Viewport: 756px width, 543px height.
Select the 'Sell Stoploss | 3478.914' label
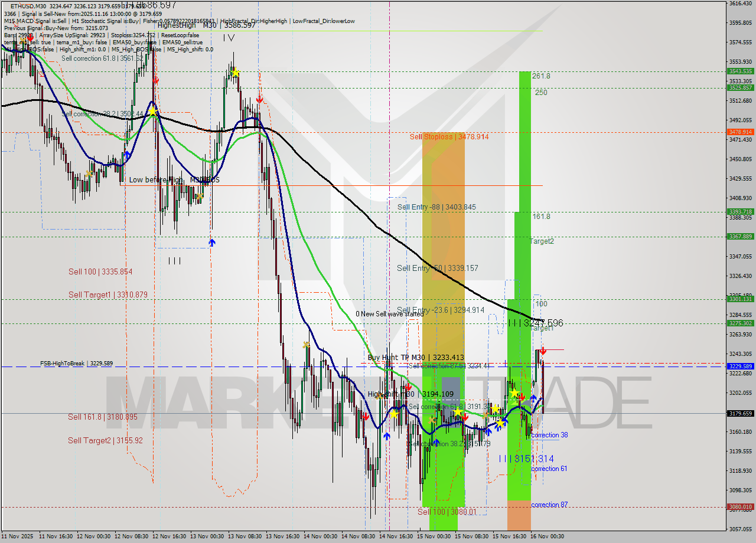click(x=449, y=136)
